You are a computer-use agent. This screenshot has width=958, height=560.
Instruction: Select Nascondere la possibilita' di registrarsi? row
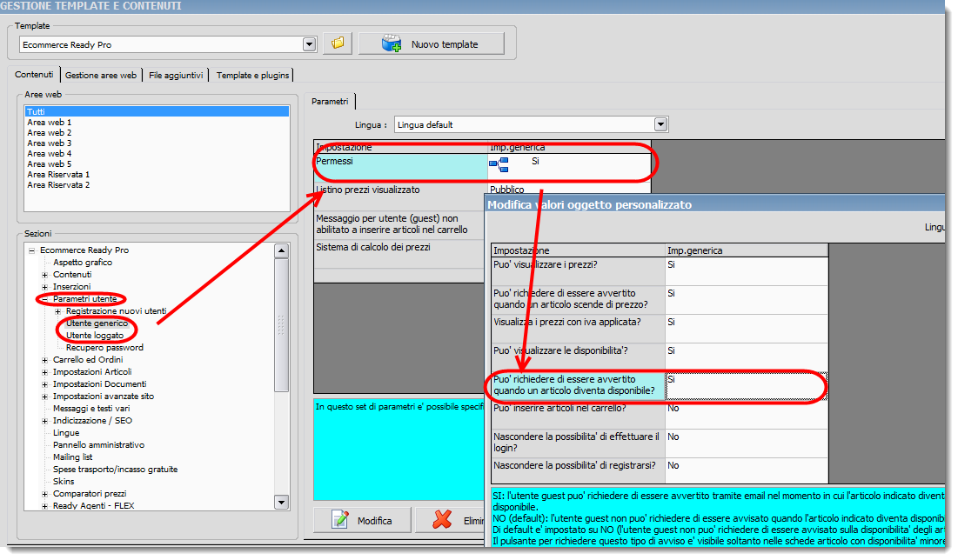(660, 471)
